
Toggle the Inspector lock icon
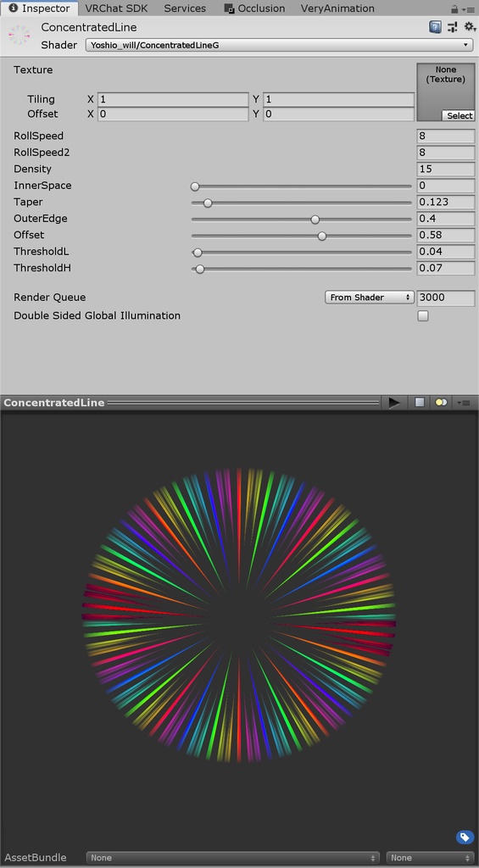tap(454, 8)
